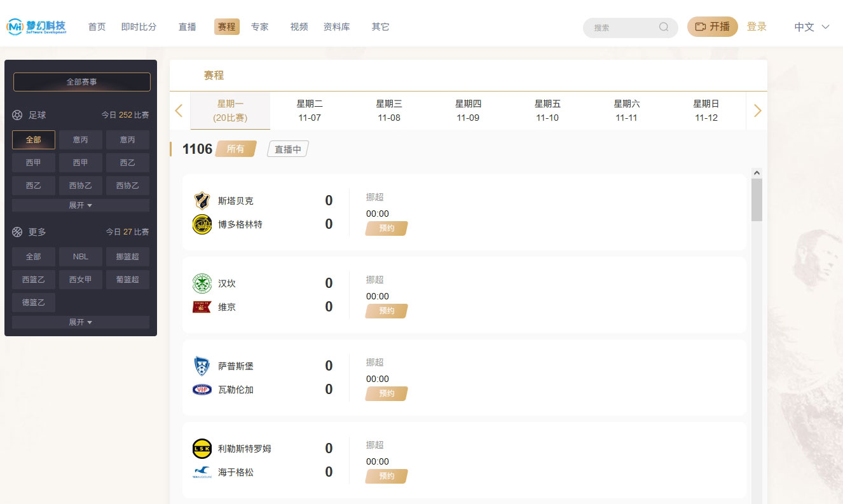Viewport: 843px width, 504px height.
Task: Click the 全部赛事 button
Action: coord(82,82)
